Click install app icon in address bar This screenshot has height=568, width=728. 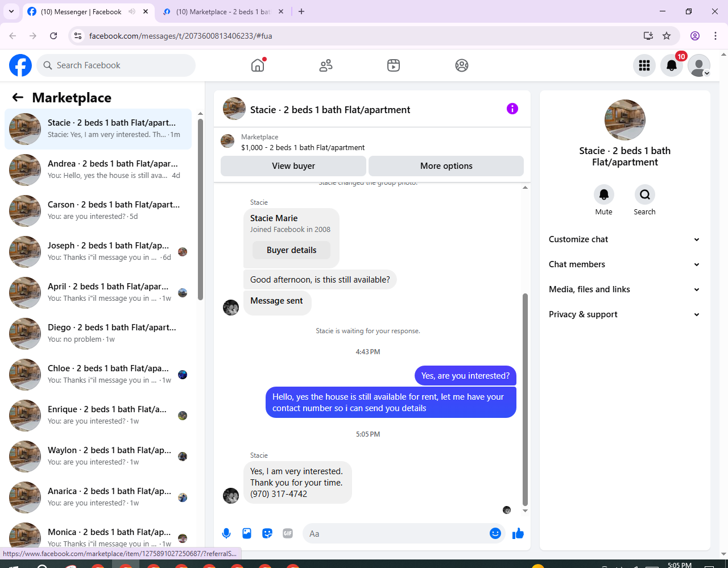[648, 36]
